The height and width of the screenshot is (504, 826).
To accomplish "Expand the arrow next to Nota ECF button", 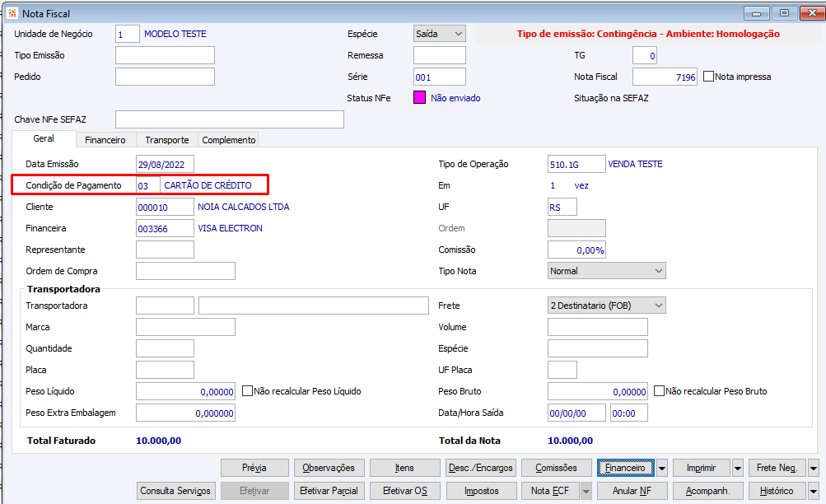I will point(586,491).
